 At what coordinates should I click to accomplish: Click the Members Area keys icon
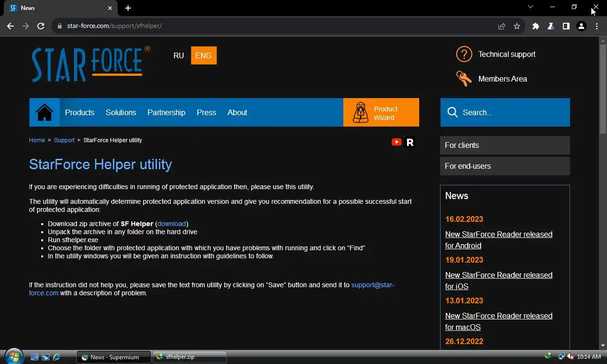[464, 79]
